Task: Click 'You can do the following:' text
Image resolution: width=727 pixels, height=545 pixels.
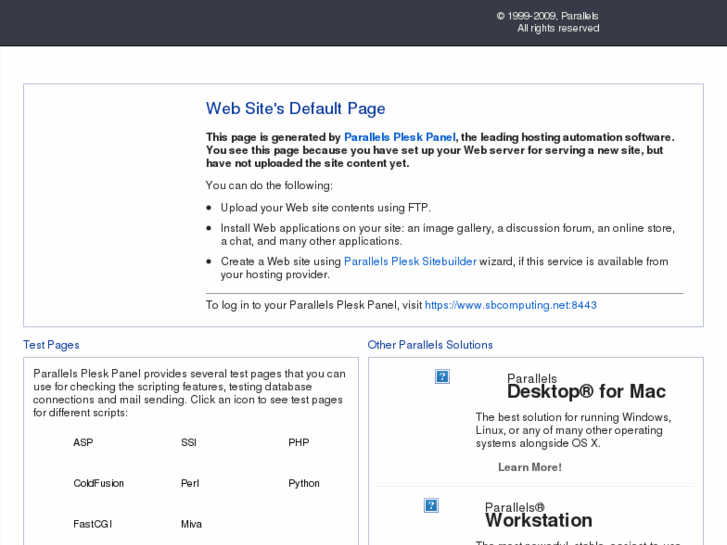Action: pos(269,186)
